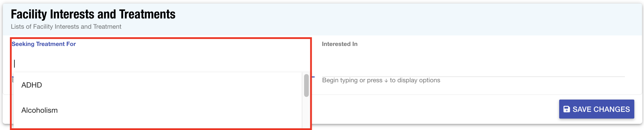Select ADHD from the dropdown list

tap(32, 85)
